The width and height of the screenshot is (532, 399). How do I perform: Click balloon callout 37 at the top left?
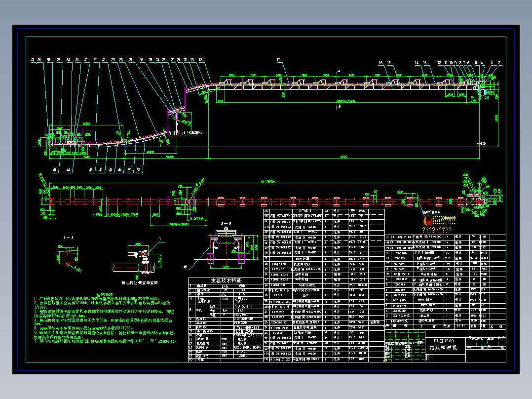tap(33, 60)
